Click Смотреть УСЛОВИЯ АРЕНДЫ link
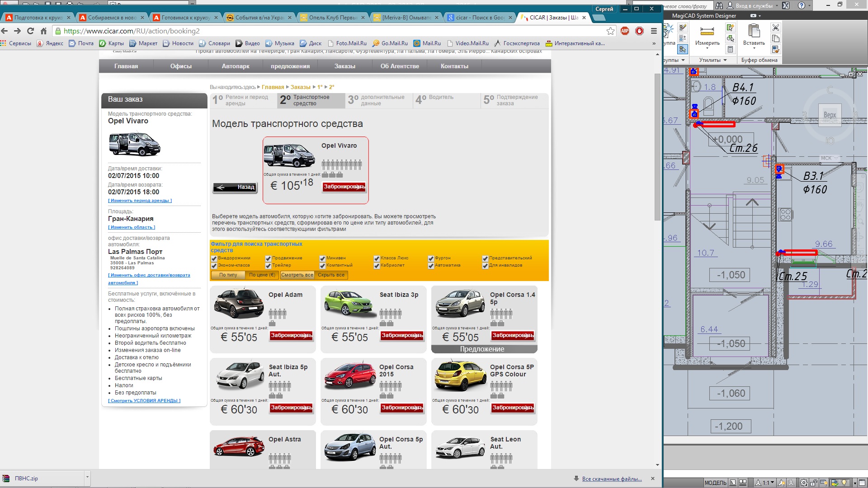The width and height of the screenshot is (868, 488). click(144, 401)
